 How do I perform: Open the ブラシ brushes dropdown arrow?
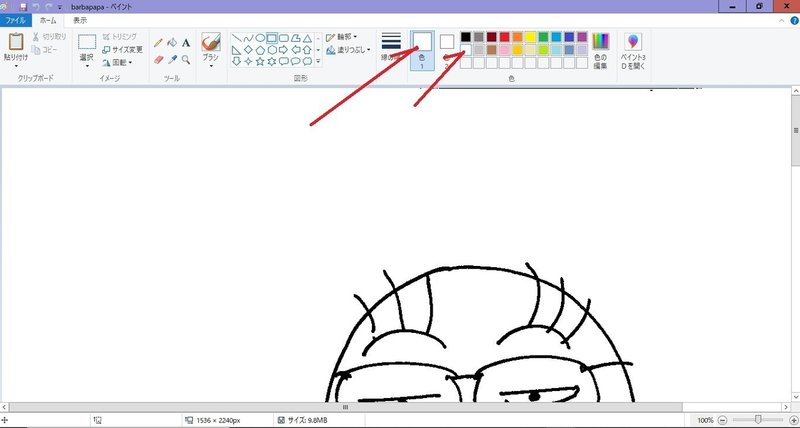coord(211,66)
